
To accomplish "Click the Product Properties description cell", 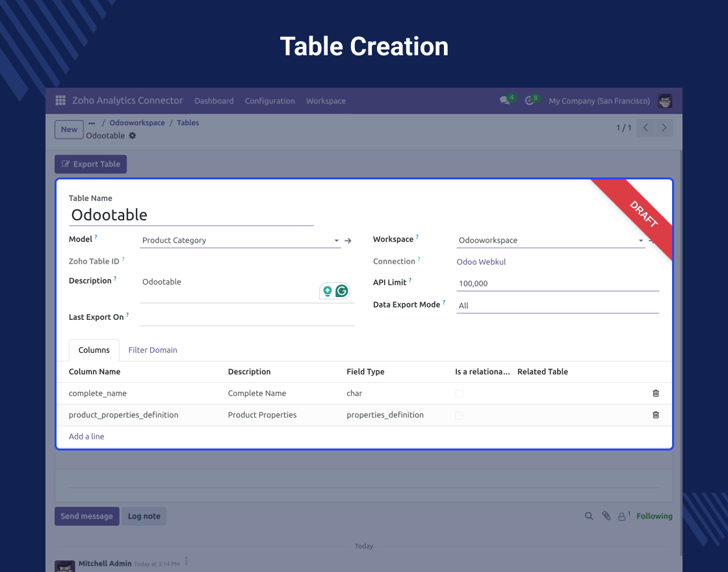I will pyautogui.click(x=263, y=415).
